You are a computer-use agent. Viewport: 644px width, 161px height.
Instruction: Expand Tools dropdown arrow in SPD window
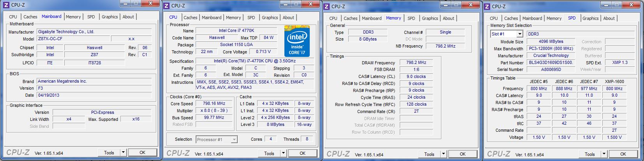604,154
